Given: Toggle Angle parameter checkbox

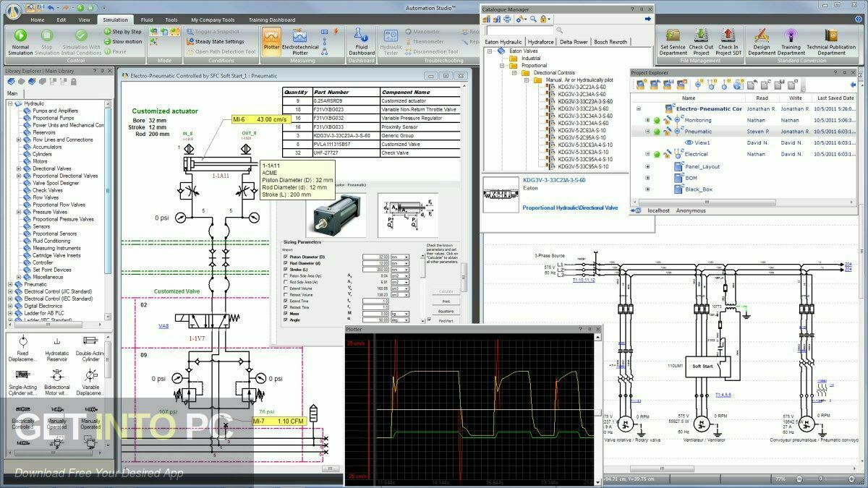Looking at the screenshot, I should 286,320.
